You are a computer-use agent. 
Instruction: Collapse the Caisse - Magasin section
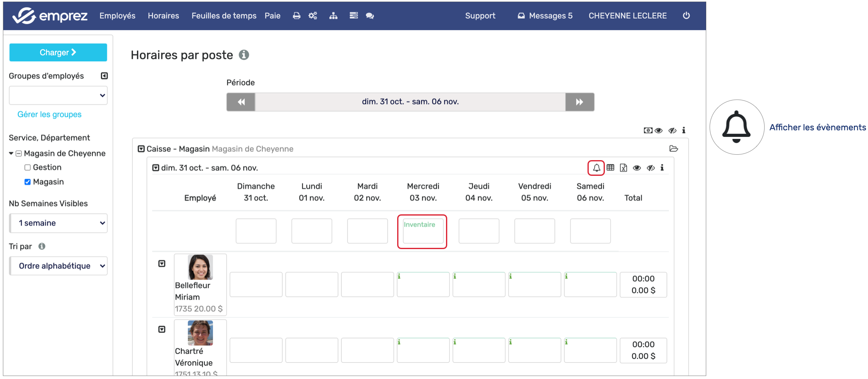pyautogui.click(x=141, y=149)
